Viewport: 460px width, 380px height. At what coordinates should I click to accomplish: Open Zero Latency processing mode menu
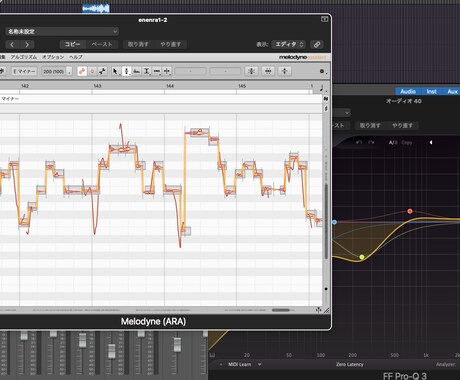click(349, 364)
